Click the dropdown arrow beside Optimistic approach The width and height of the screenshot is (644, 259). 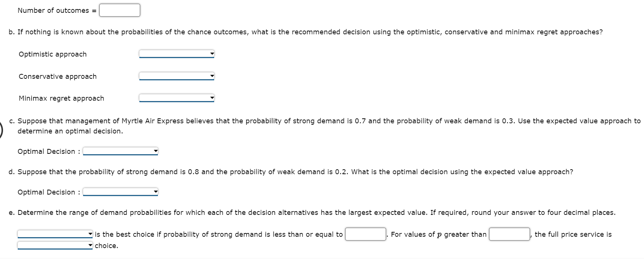pyautogui.click(x=211, y=54)
